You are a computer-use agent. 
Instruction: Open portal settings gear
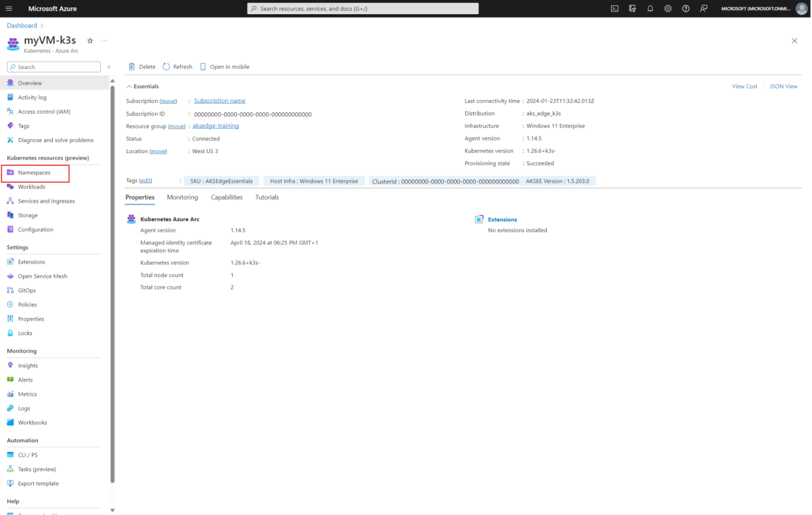(668, 9)
